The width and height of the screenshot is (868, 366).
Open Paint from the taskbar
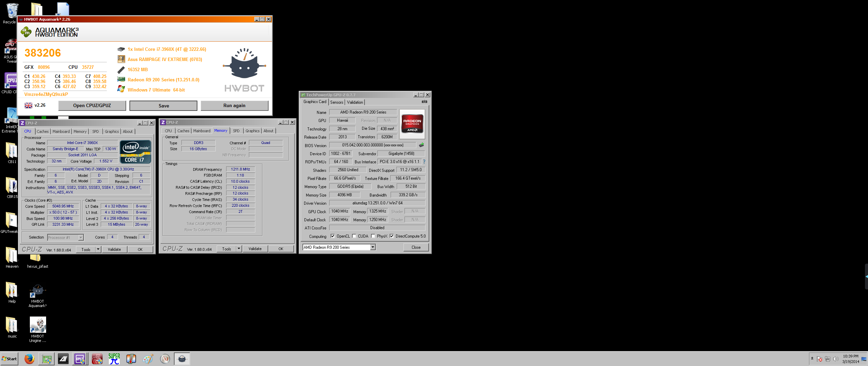[x=148, y=359]
